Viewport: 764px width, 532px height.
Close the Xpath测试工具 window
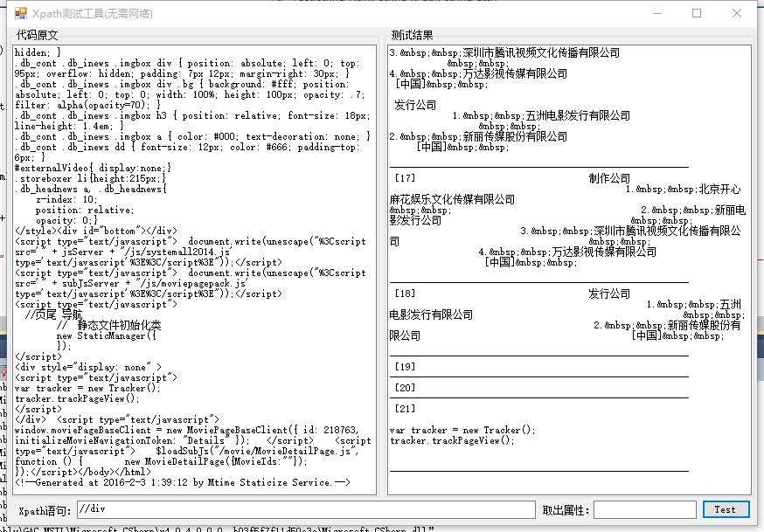737,13
